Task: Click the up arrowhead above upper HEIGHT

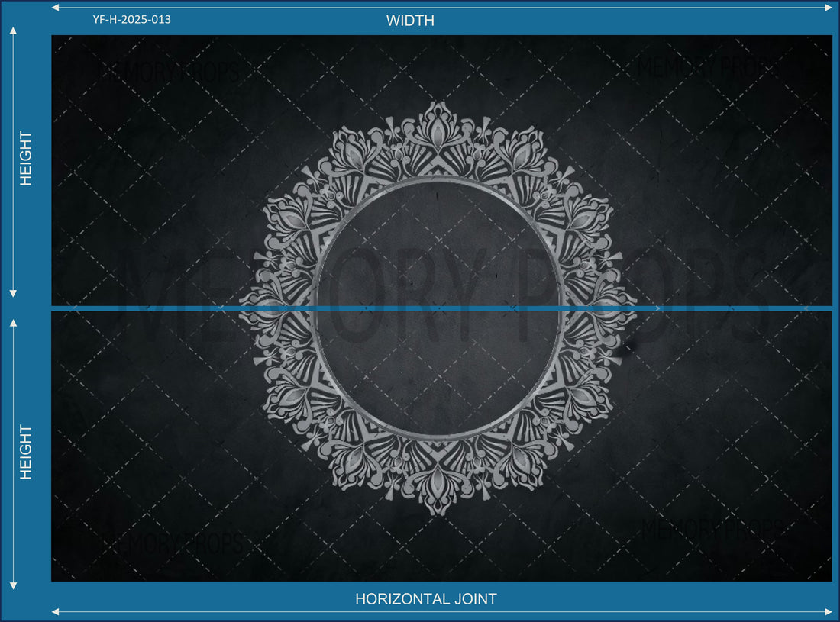Action: [x=13, y=31]
